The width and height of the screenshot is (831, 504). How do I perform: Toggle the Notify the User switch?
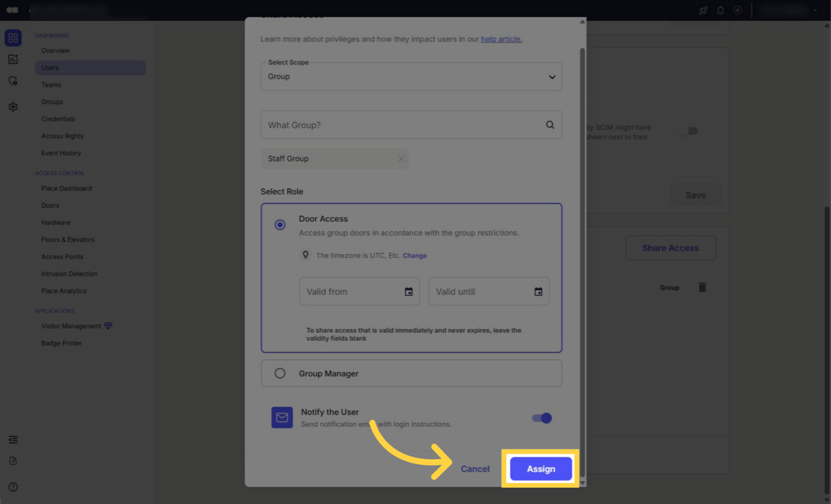tap(541, 418)
